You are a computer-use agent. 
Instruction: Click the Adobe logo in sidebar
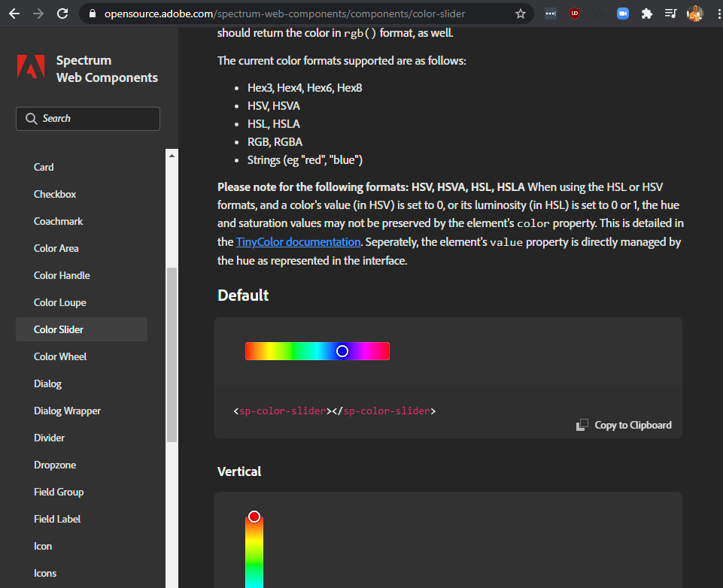[31, 66]
